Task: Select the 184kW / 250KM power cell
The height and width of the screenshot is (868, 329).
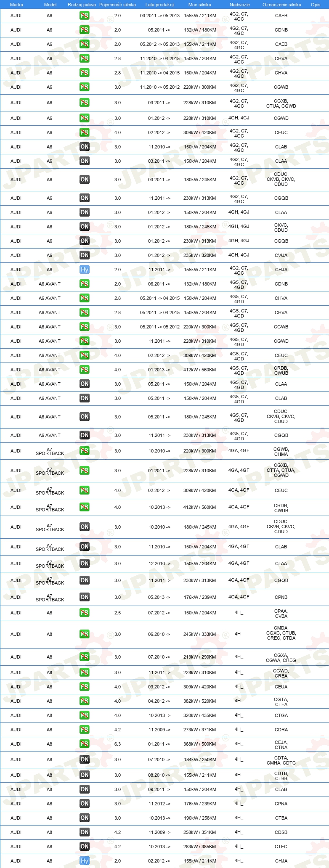Action: click(200, 759)
